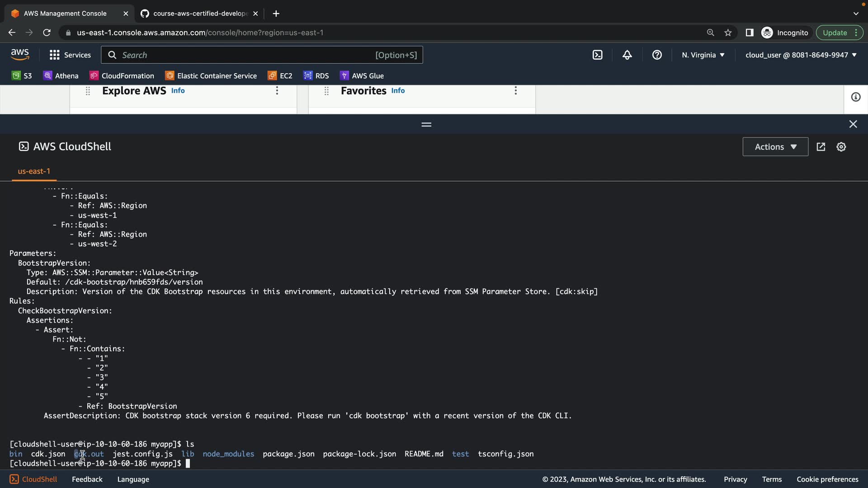Open the side information panel icon
Image resolution: width=868 pixels, height=488 pixels.
(855, 97)
